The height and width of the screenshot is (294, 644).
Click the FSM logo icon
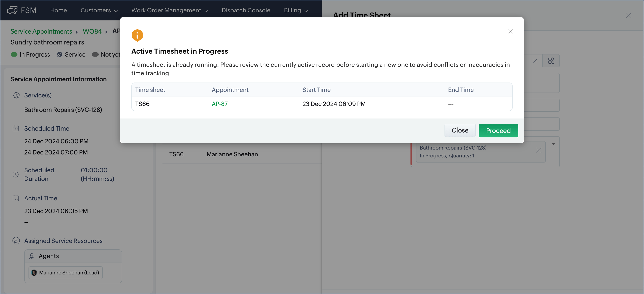point(12,10)
